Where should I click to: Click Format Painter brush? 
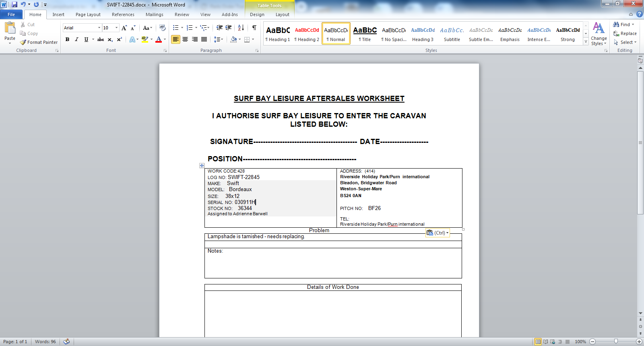point(39,42)
